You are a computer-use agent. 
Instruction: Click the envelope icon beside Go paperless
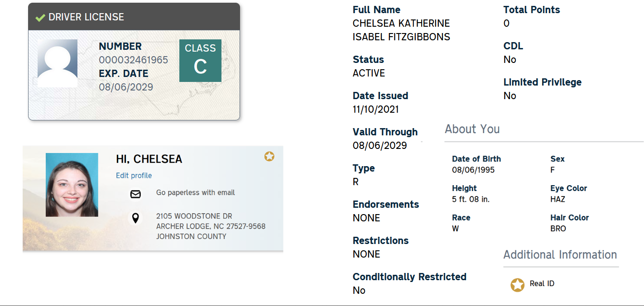135,194
